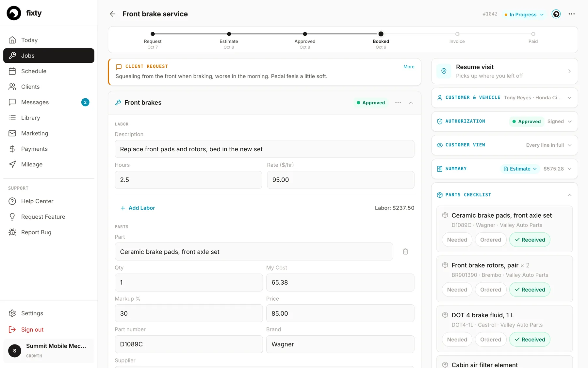Click the Help Center question mark icon
Image resolution: width=588 pixels, height=368 pixels.
pyautogui.click(x=12, y=201)
